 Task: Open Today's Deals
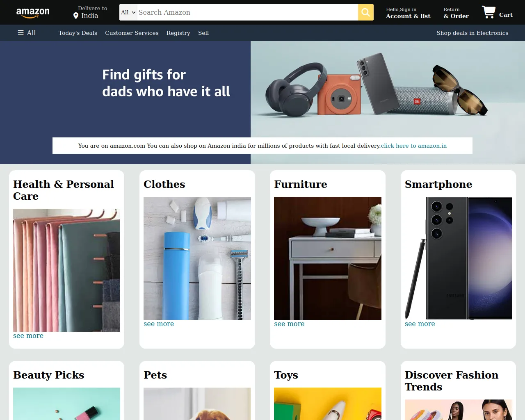pyautogui.click(x=78, y=33)
